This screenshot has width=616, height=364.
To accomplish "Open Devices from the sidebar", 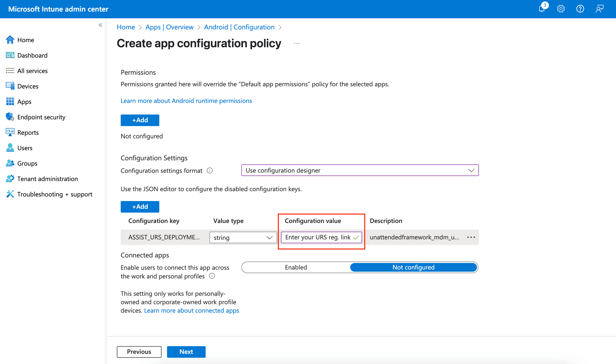I will [28, 86].
